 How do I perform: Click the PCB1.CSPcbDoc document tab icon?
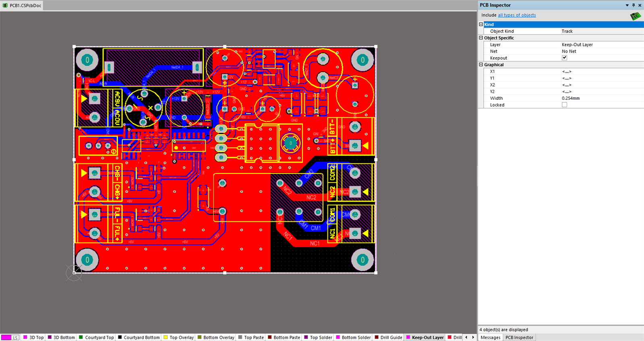5,6
